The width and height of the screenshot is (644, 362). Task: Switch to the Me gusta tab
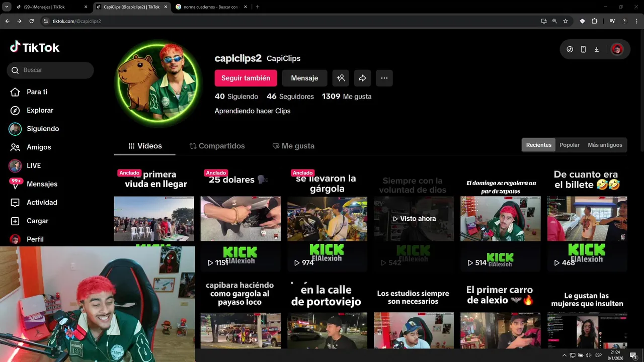293,146
